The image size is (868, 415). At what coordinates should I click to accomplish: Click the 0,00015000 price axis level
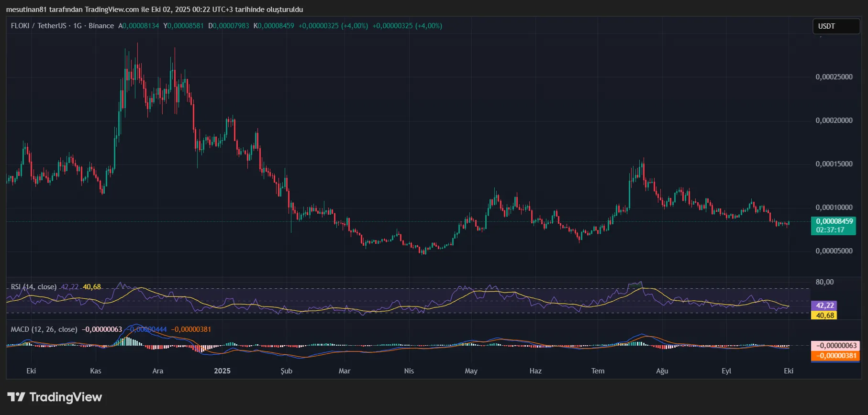(834, 164)
